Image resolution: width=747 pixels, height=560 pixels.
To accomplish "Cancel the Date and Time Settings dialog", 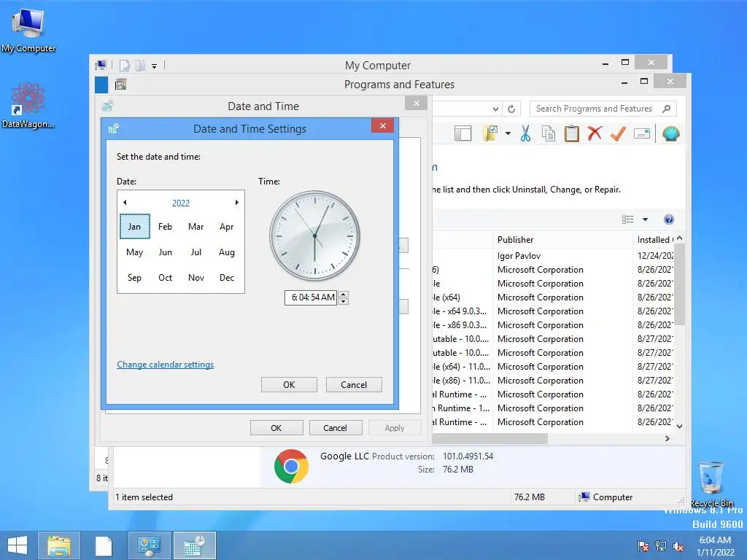I will (x=354, y=385).
